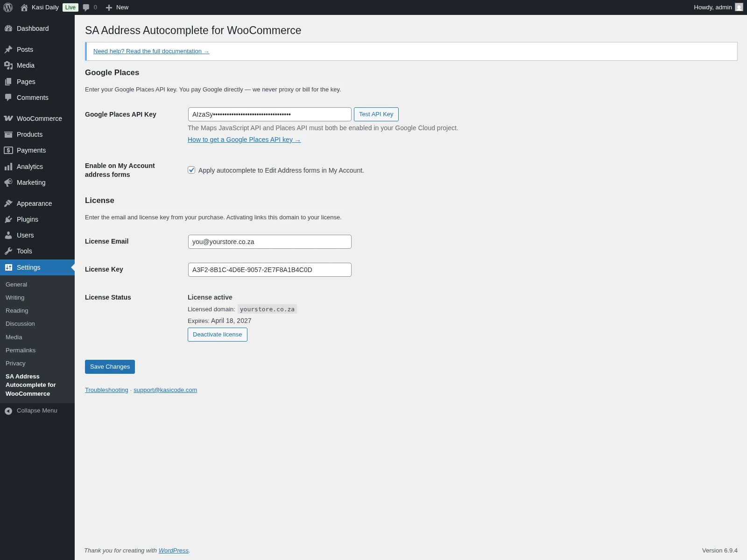Image resolution: width=747 pixels, height=560 pixels.
Task: Uncheck Apply autocomplete to Edit Address forms
Action: tap(191, 170)
